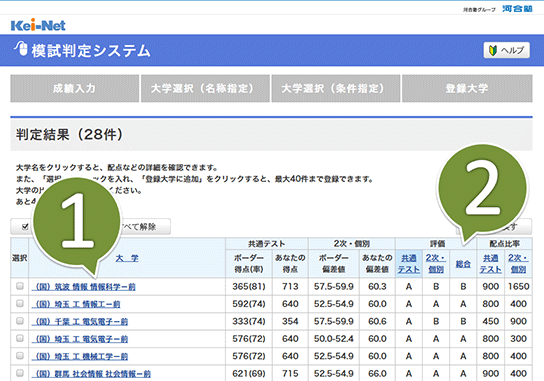Select the checkbox for 埼玉 工 機械工学

[x=20, y=356]
